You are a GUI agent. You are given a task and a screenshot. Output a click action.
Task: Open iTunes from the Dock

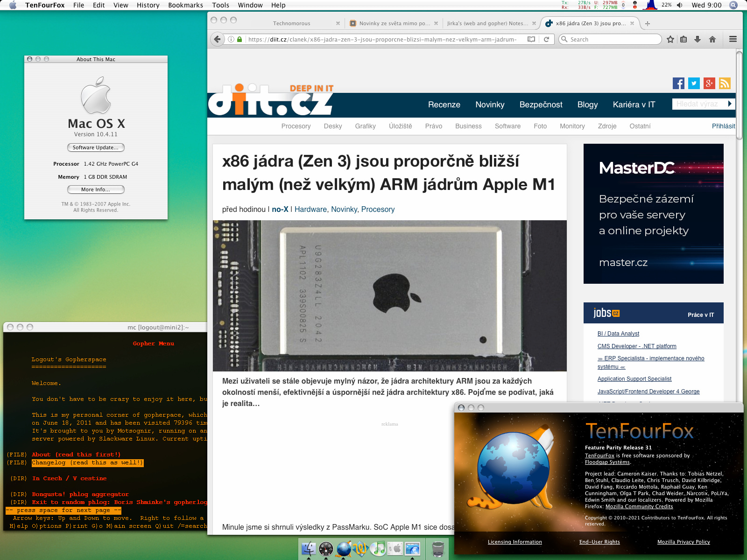point(379,549)
